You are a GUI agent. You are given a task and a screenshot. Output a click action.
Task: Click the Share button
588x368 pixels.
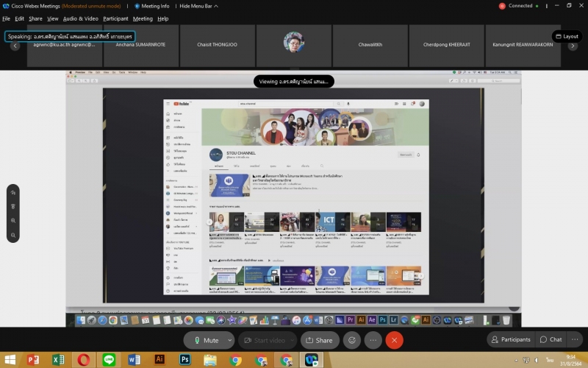tap(319, 340)
